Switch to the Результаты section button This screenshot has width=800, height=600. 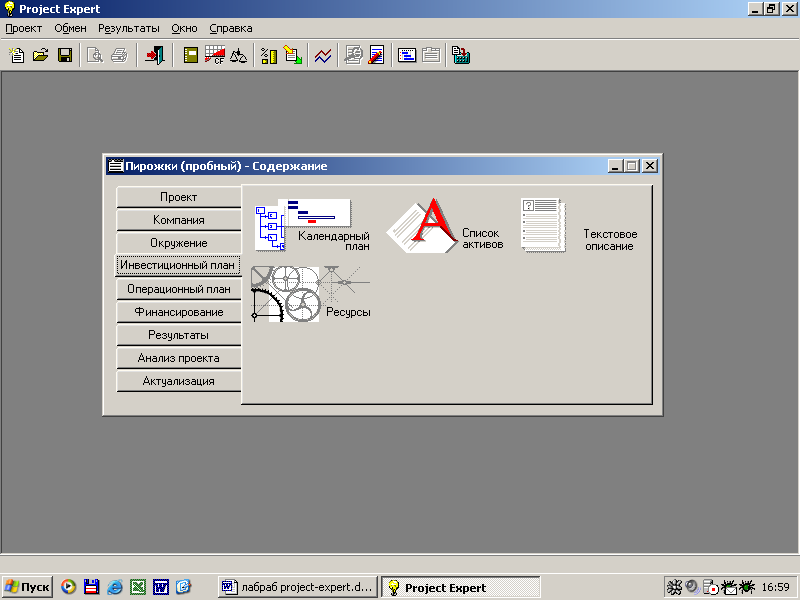179,335
